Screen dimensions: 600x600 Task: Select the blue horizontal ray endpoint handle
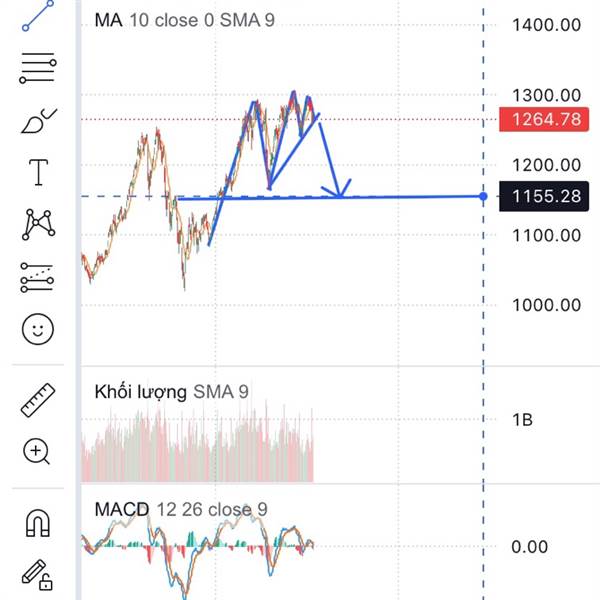pyautogui.click(x=483, y=196)
